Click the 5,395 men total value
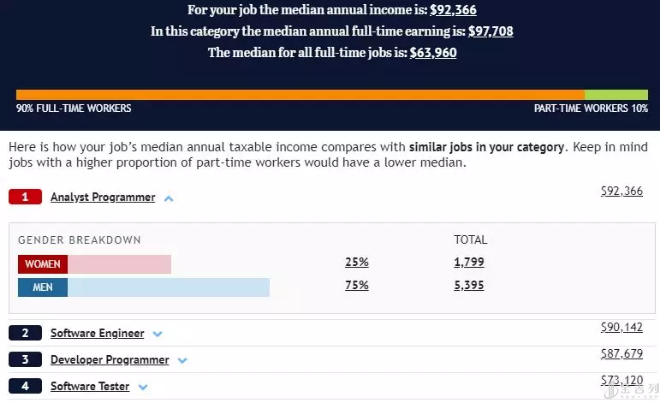668x409 pixels. pyautogui.click(x=470, y=286)
